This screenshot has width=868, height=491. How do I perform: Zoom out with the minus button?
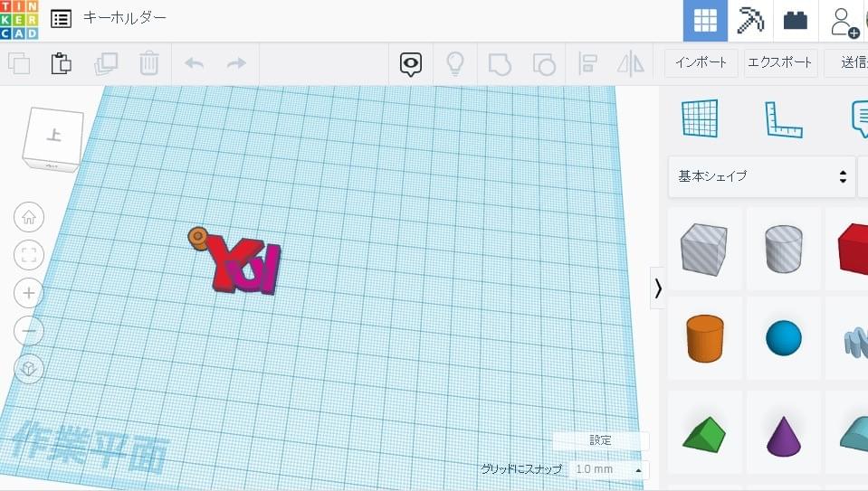coord(29,331)
